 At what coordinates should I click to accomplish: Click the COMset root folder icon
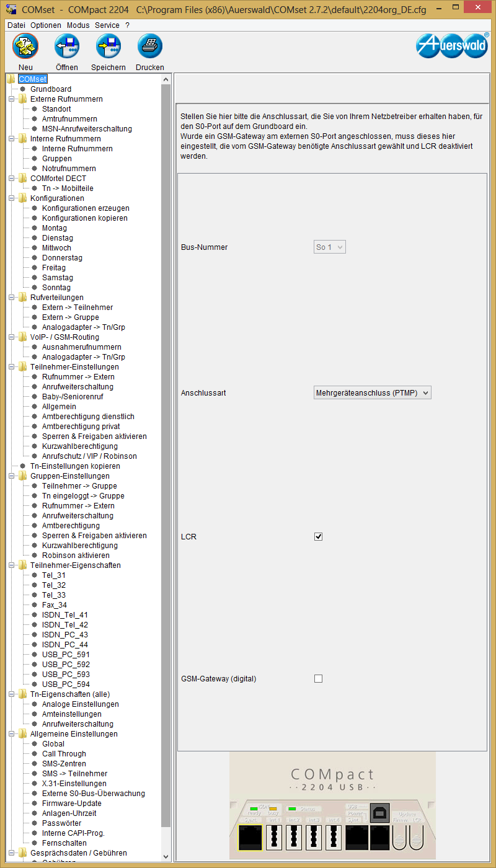click(x=11, y=79)
